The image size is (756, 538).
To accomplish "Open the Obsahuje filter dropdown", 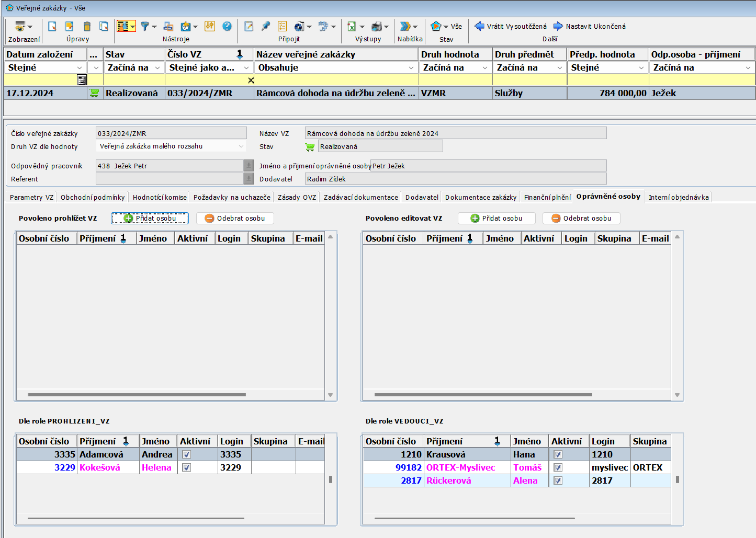I will pos(411,68).
